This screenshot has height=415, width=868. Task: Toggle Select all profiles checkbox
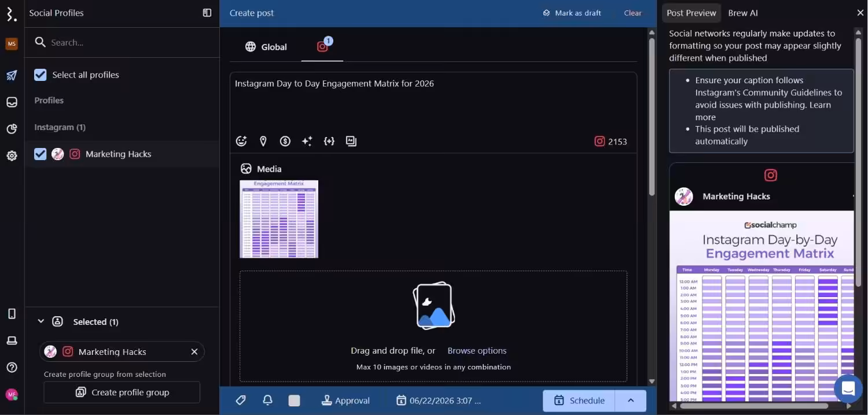[40, 75]
